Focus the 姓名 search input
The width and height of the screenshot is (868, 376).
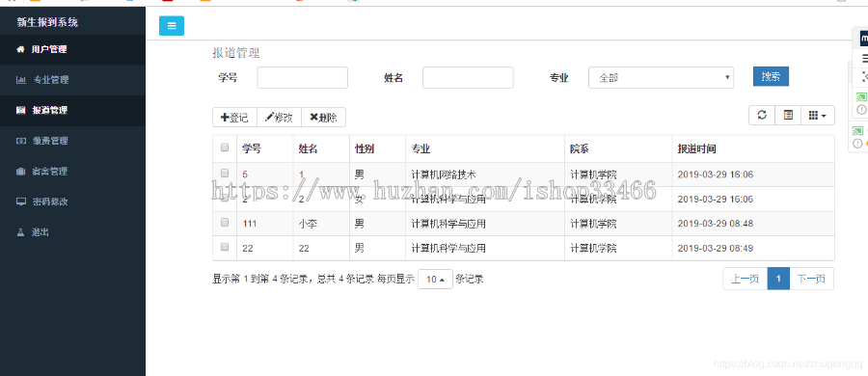[468, 77]
